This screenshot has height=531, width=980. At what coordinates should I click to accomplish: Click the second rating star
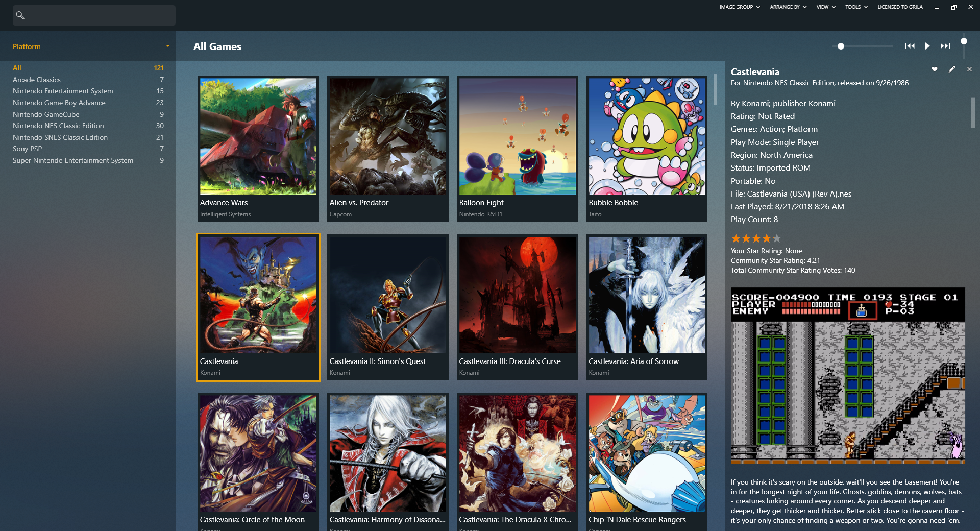click(746, 238)
